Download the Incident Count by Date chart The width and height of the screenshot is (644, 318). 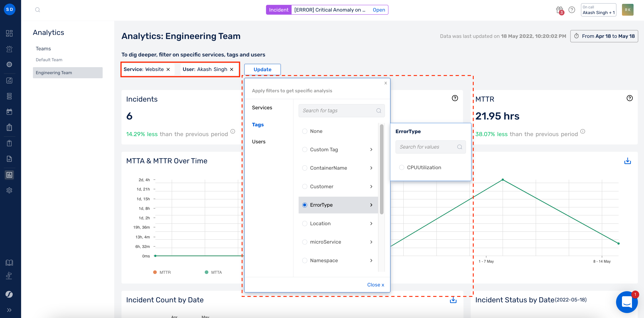453,300
